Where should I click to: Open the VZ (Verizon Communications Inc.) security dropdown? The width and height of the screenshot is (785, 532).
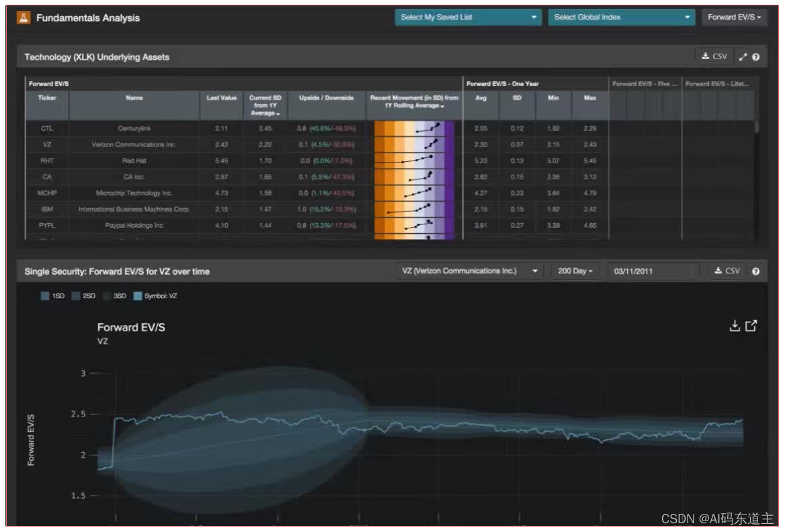(x=470, y=271)
